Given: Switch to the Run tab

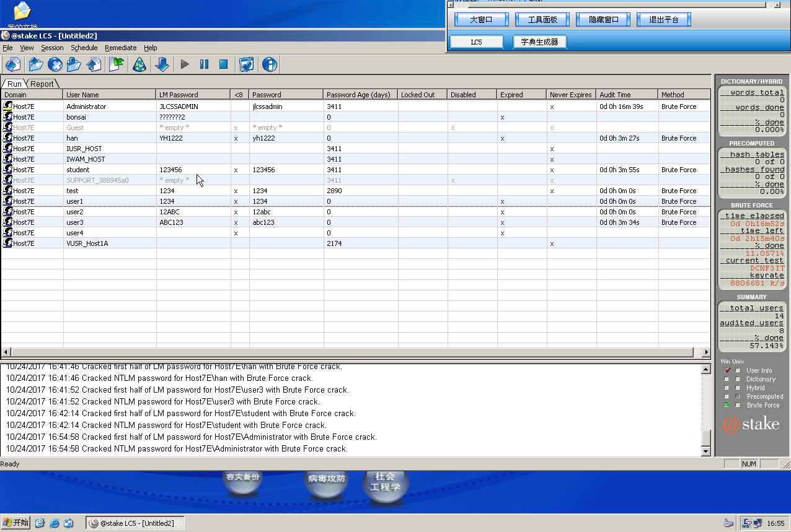Looking at the screenshot, I should 14,84.
